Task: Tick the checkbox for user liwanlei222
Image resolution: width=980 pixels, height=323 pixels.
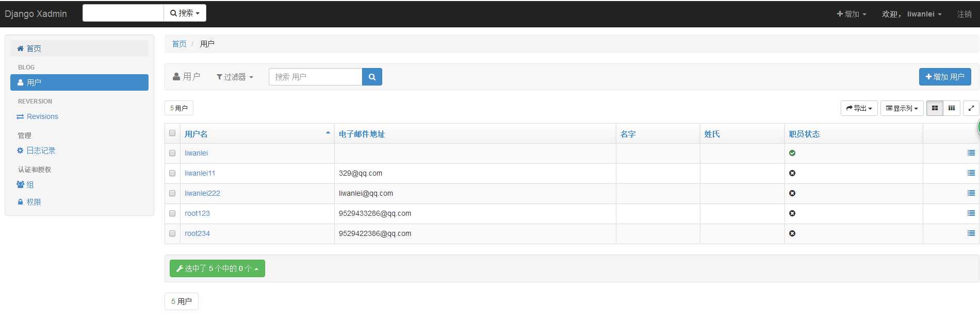Action: (x=172, y=193)
